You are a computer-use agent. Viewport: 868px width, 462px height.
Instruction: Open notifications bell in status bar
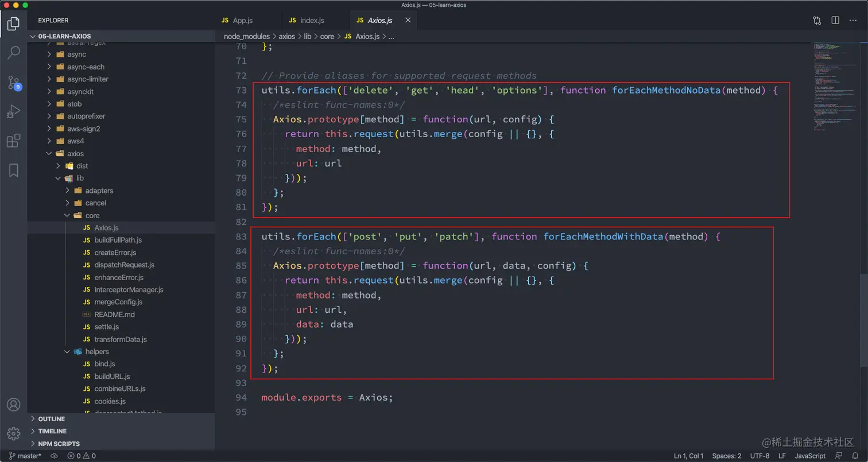coord(855,456)
